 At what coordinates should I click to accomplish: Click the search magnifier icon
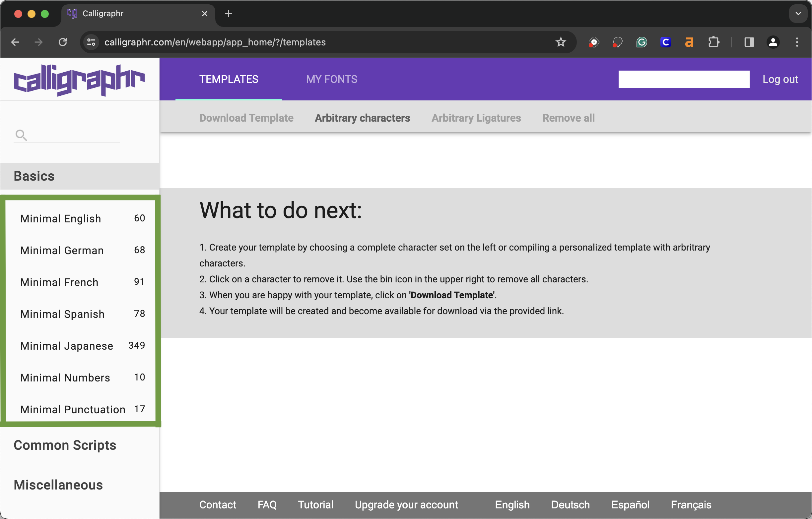21,135
